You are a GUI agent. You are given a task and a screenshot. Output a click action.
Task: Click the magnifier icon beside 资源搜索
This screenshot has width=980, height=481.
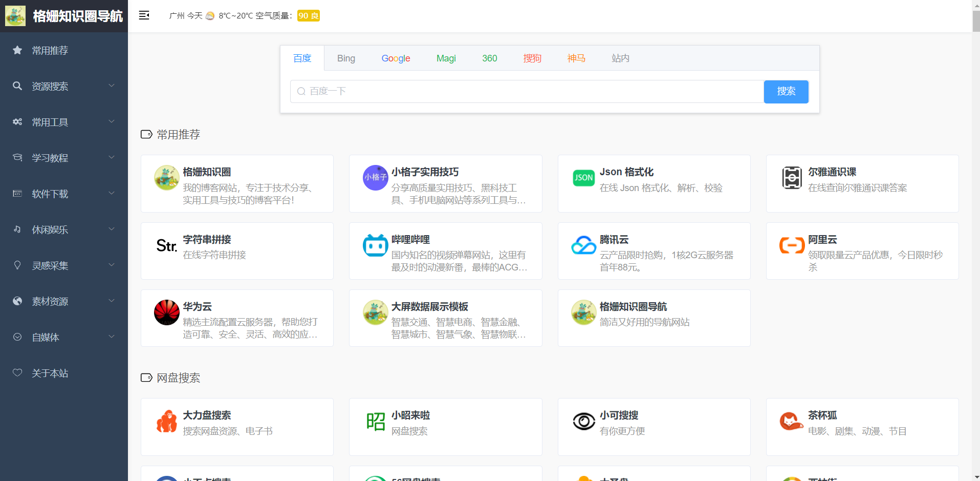coord(17,86)
